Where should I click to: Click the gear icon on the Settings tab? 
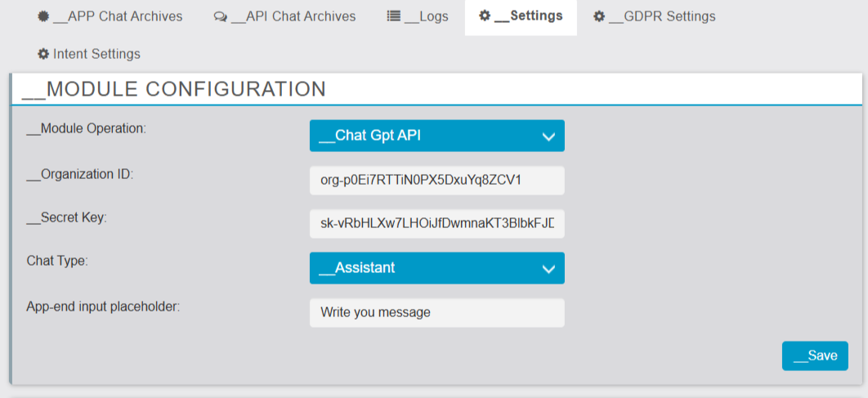click(485, 16)
